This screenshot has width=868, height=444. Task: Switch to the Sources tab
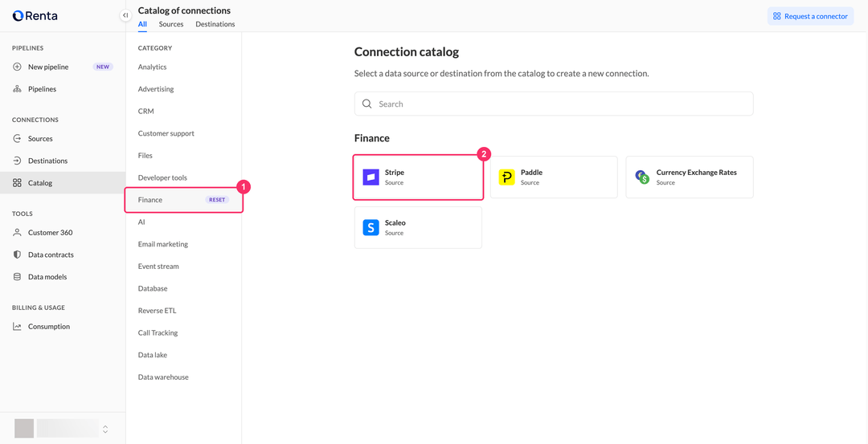(x=171, y=24)
